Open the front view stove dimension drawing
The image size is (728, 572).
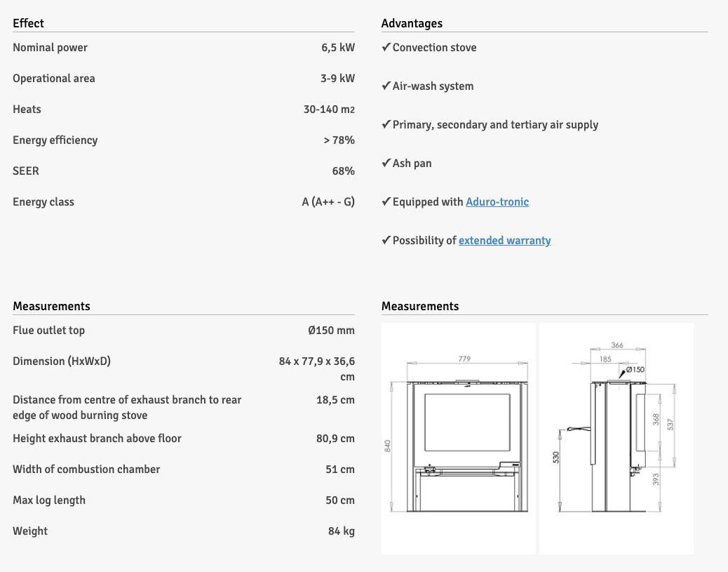click(x=459, y=439)
